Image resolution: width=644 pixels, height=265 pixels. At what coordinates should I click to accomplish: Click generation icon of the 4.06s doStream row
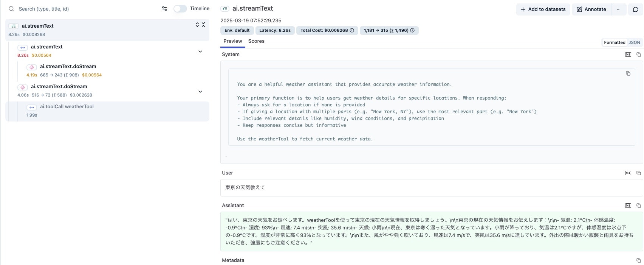[x=23, y=87]
